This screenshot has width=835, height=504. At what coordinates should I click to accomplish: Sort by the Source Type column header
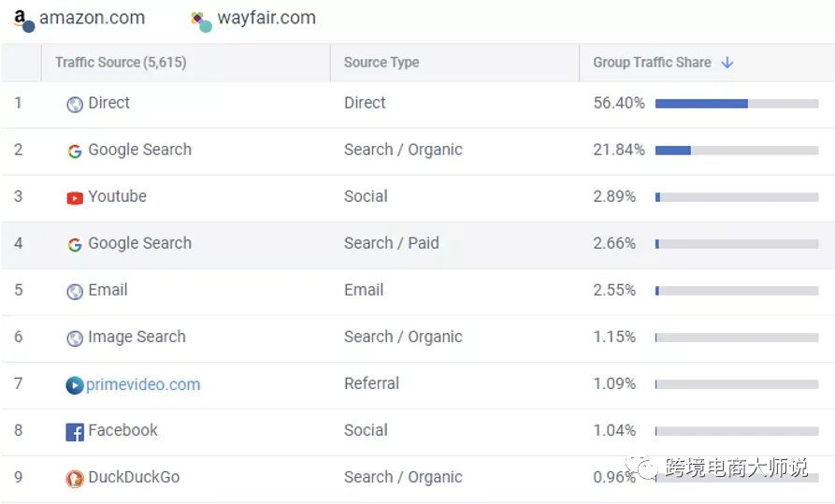[x=382, y=63]
